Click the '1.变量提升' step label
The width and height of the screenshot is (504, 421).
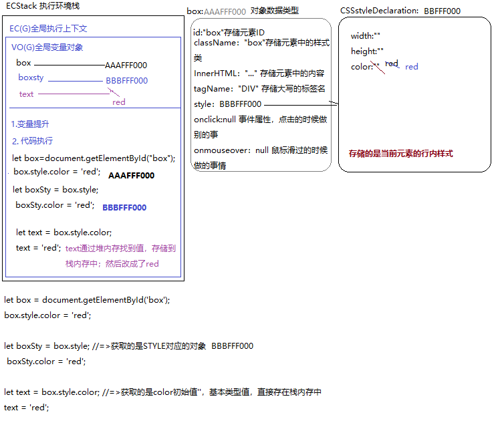30,124
